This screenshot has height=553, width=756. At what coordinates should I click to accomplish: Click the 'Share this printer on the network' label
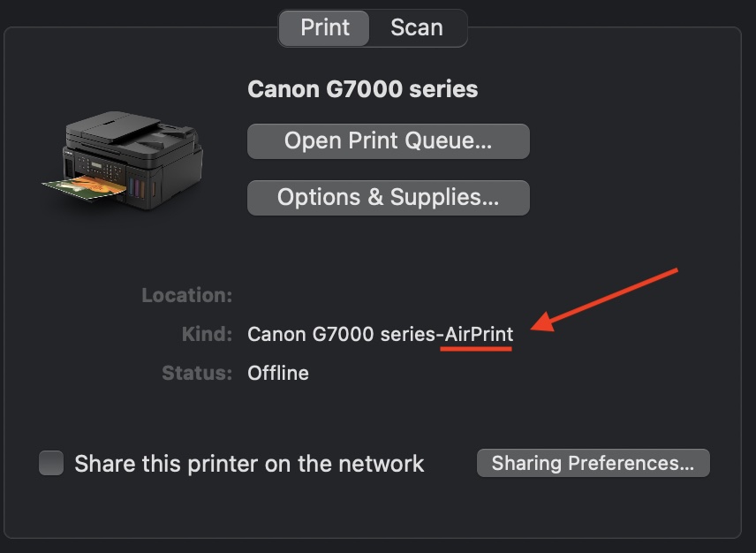coord(249,464)
